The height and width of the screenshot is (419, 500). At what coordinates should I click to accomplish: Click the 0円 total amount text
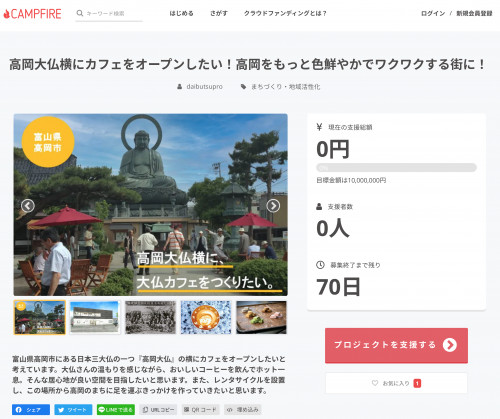(x=333, y=149)
